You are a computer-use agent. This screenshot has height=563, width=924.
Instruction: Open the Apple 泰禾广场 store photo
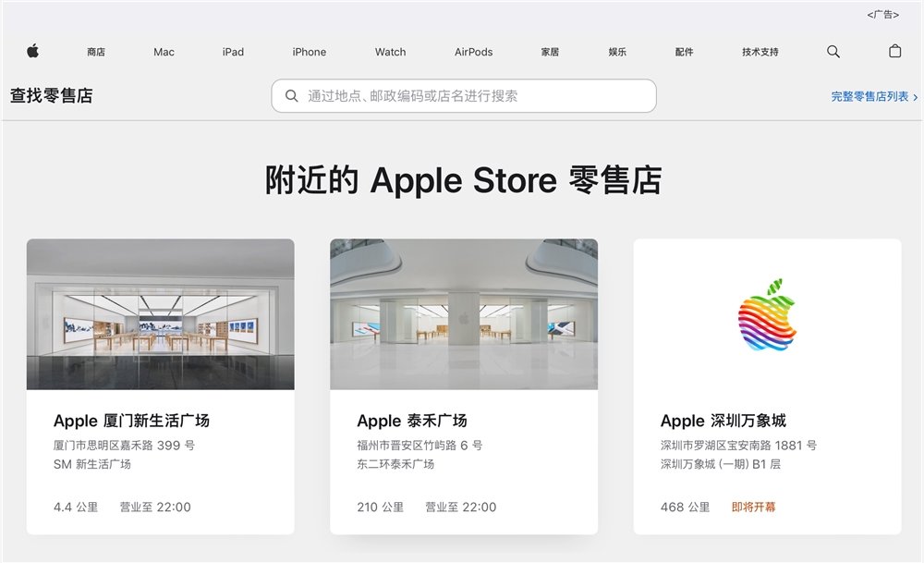pos(464,314)
